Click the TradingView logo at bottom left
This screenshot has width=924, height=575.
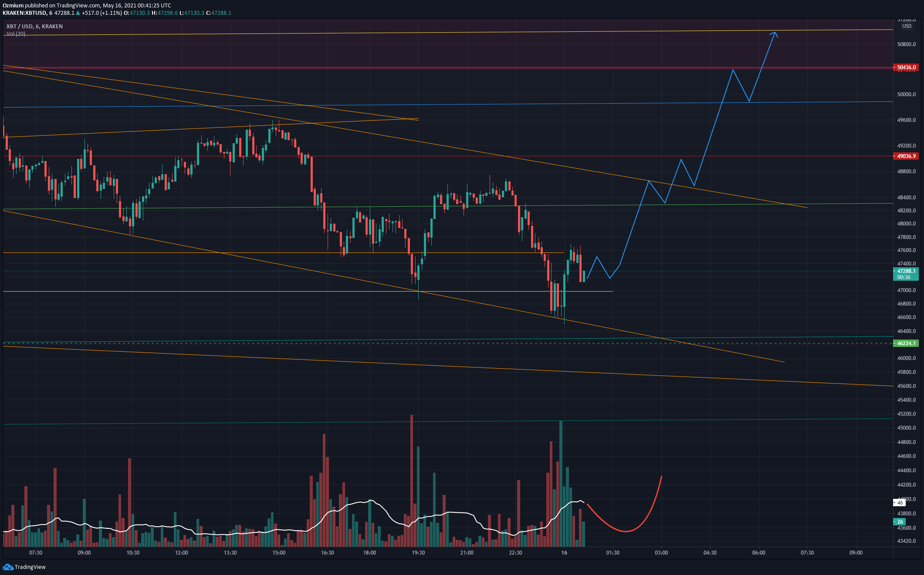tap(24, 567)
